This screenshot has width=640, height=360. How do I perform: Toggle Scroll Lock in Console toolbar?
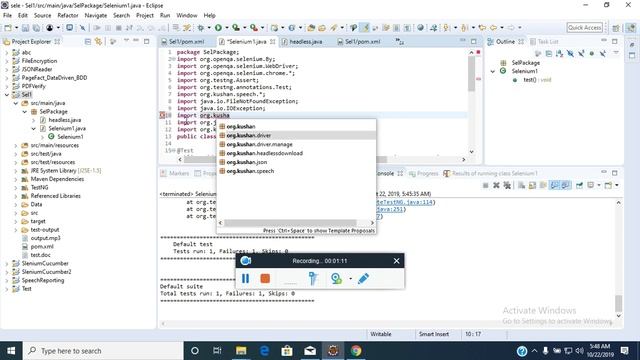532,185
